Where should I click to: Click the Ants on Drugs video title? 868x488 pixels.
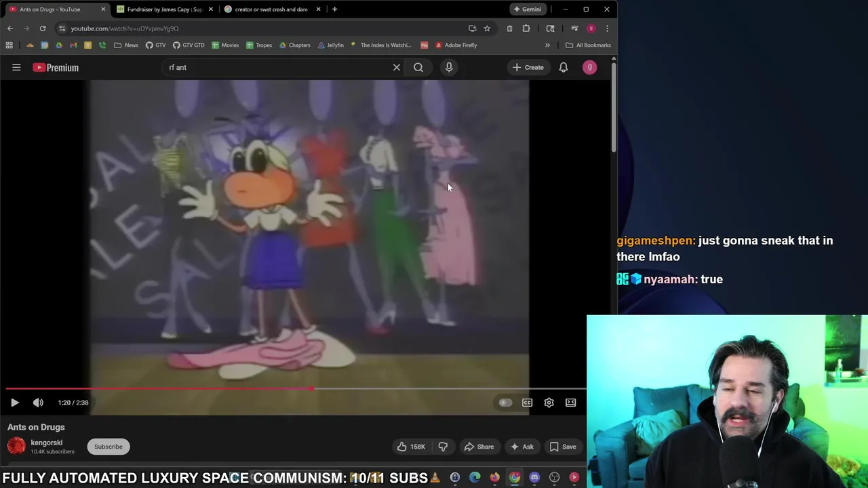click(x=36, y=427)
